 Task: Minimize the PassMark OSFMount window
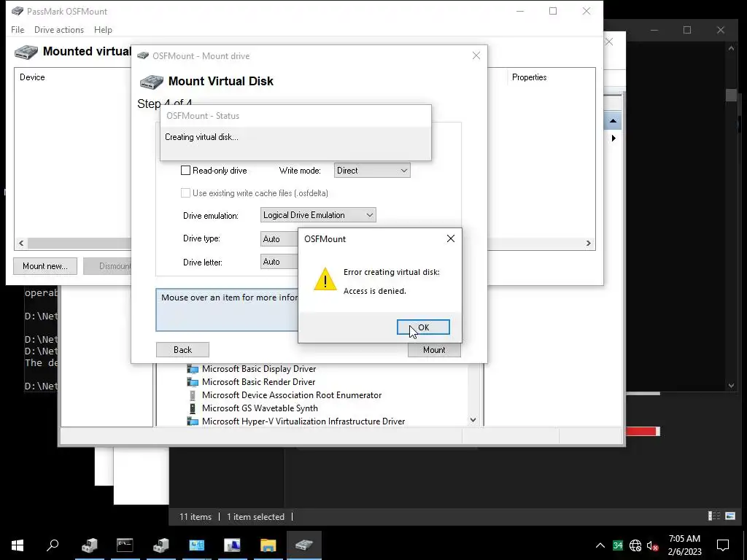point(520,11)
